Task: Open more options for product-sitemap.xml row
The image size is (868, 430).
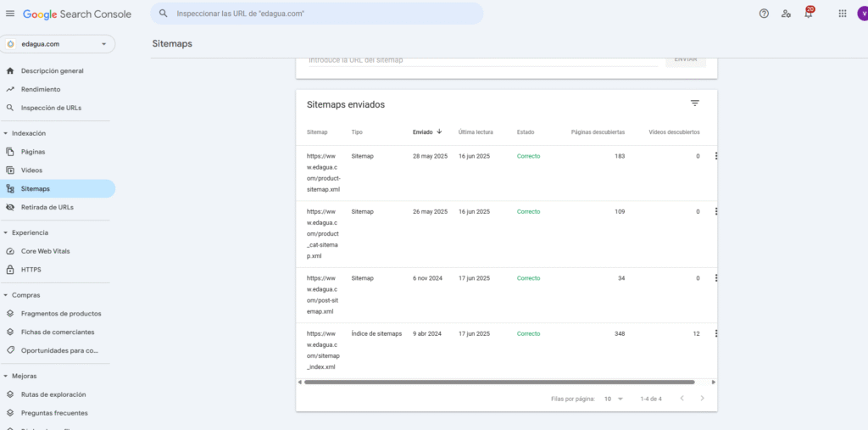Action: pos(716,156)
